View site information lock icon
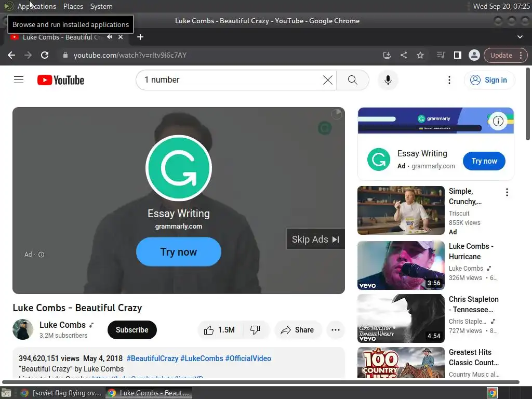The image size is (532, 399). click(65, 55)
